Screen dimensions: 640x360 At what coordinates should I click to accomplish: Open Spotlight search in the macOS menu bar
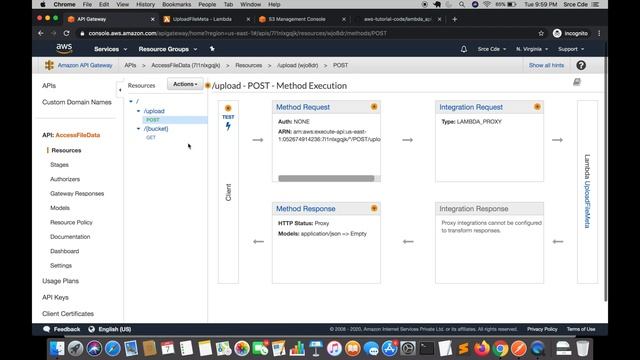pos(462,4)
